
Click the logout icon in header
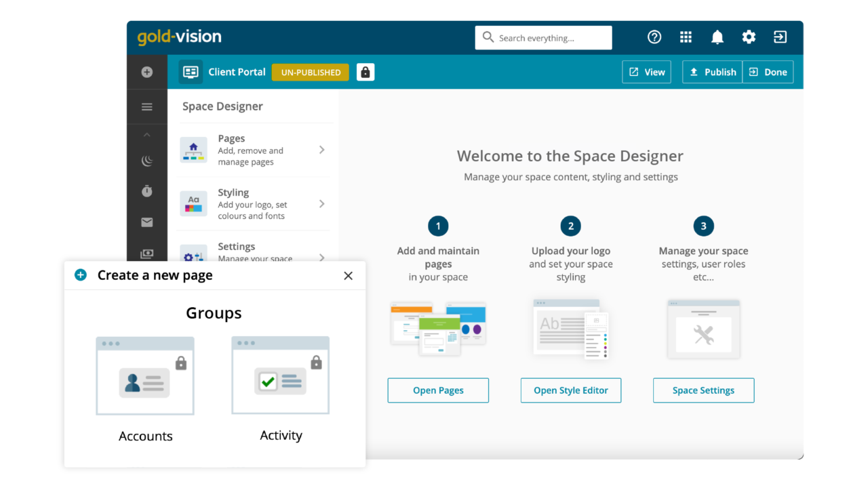780,37
